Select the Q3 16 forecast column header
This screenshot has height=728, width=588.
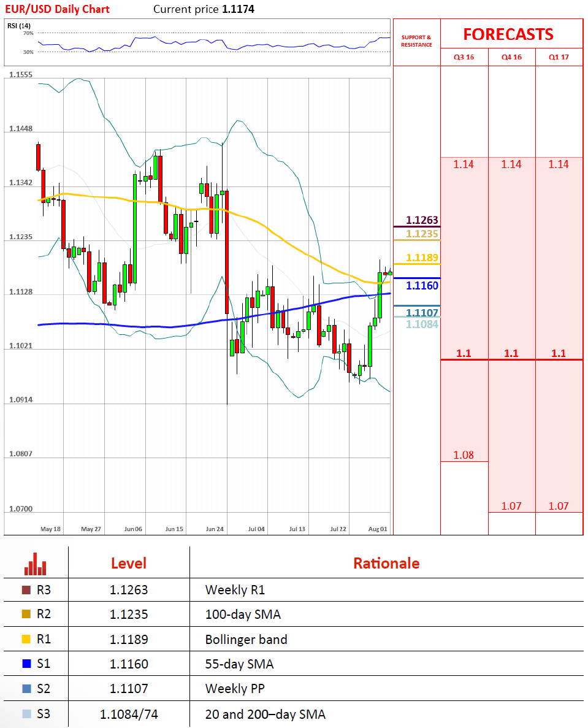click(x=464, y=57)
